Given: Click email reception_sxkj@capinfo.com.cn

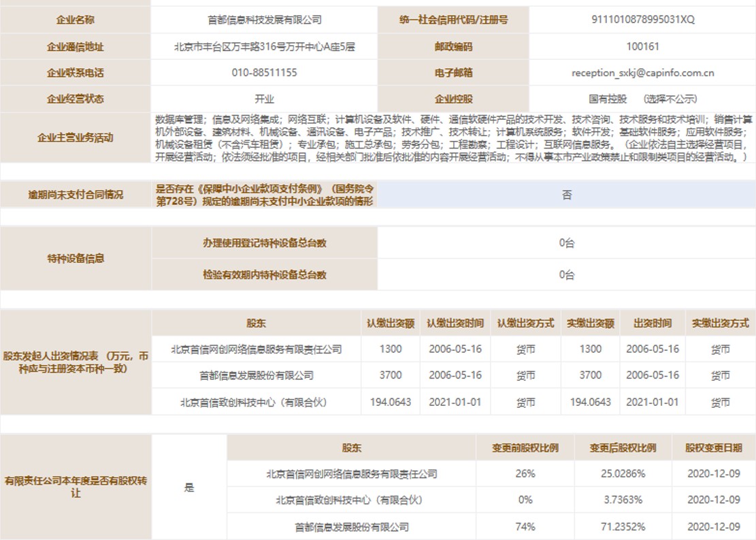Looking at the screenshot, I should [x=642, y=73].
